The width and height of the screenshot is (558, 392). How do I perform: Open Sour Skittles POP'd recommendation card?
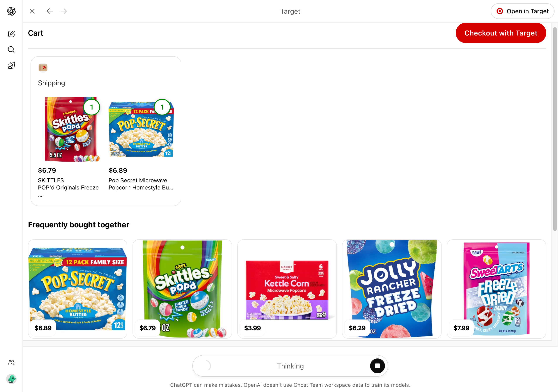pos(182,289)
